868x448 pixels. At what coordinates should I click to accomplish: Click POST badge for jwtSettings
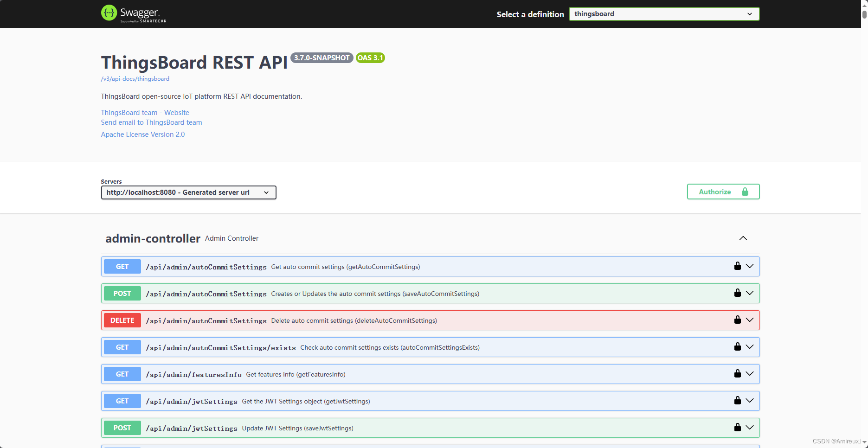point(122,428)
